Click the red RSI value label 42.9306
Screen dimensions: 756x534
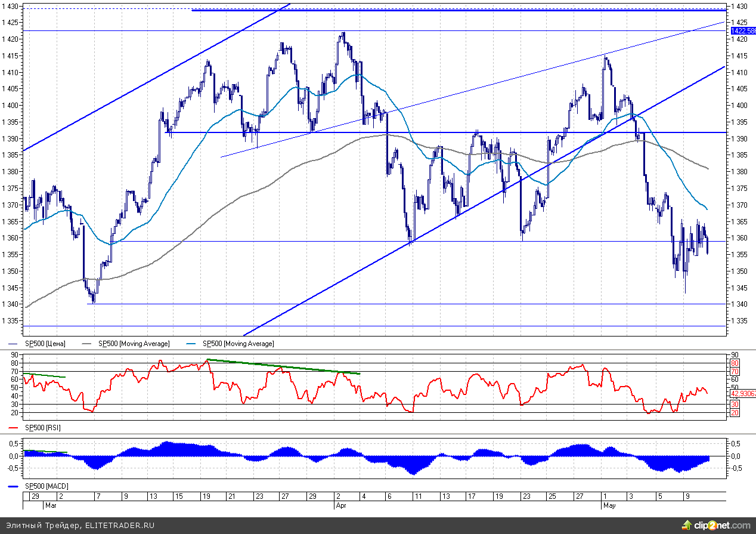[742, 393]
